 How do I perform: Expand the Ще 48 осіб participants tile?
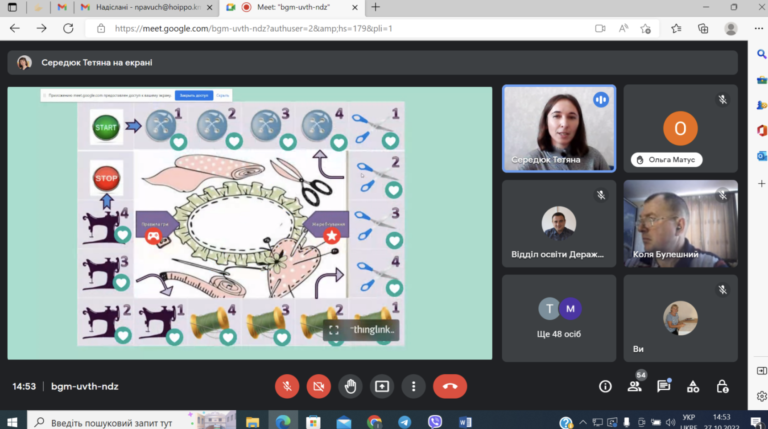(x=559, y=318)
